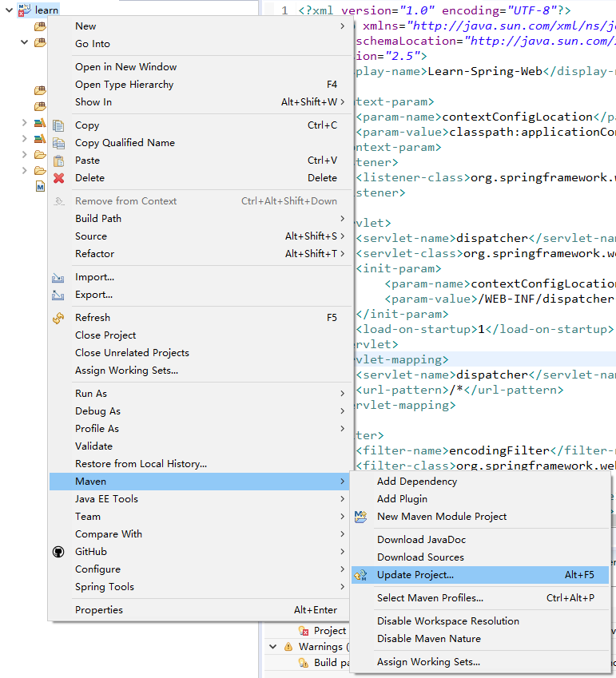Image resolution: width=616 pixels, height=678 pixels.
Task: Select Add Dependency in Maven submenu
Action: pyautogui.click(x=416, y=482)
